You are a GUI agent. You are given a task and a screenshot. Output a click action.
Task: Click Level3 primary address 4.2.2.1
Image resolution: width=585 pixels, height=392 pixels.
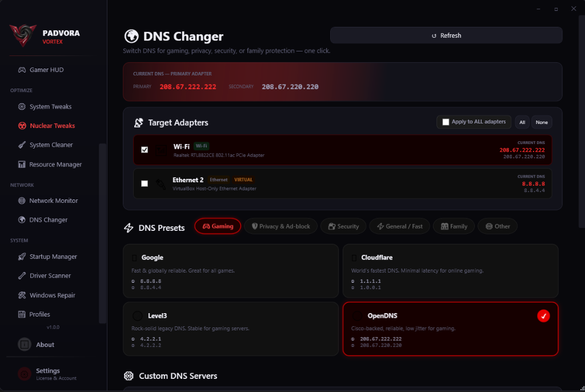coord(150,339)
